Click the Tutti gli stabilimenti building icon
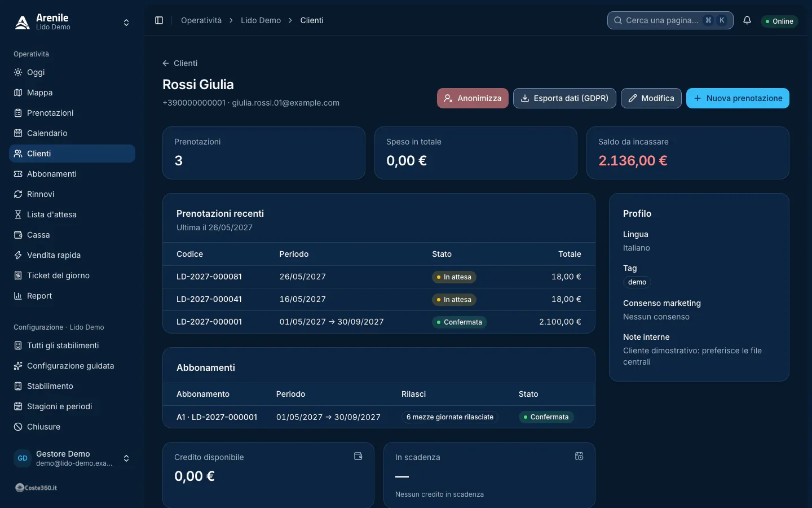812x508 pixels. coord(18,345)
